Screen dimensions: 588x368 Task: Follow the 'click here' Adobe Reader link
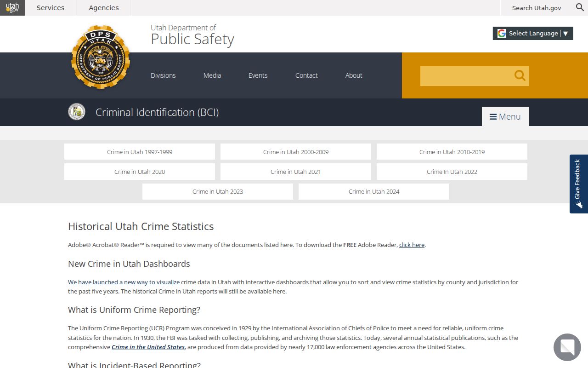coord(412,245)
